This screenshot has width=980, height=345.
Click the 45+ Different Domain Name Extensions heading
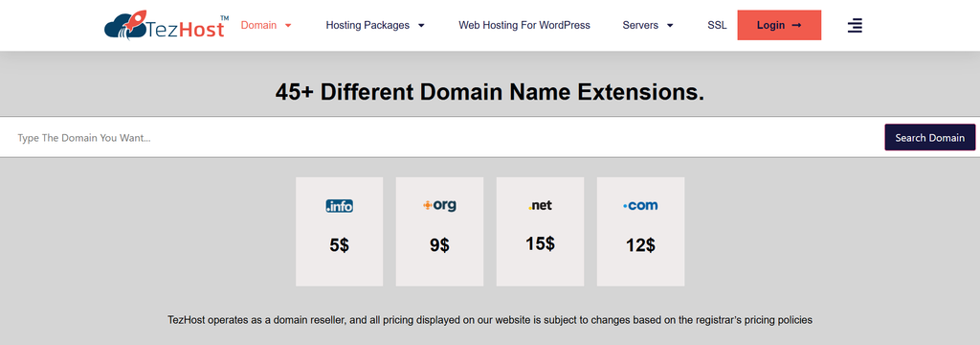coord(490,93)
